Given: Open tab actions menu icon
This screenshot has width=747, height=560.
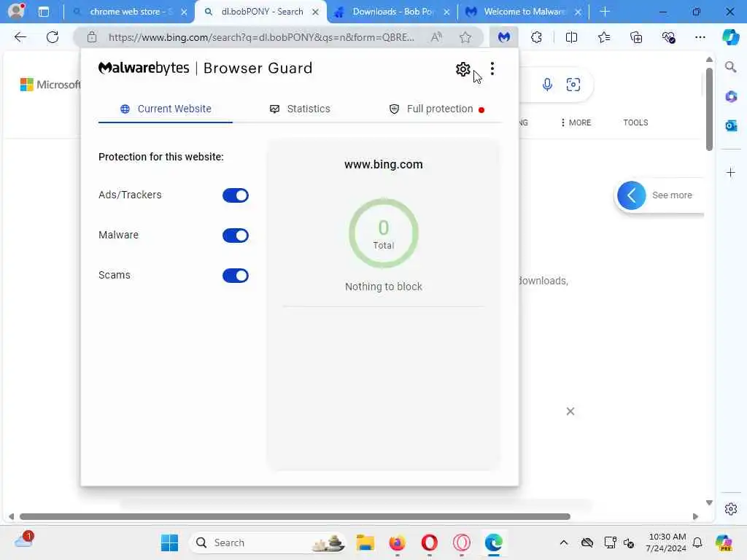Looking at the screenshot, I should 44,12.
